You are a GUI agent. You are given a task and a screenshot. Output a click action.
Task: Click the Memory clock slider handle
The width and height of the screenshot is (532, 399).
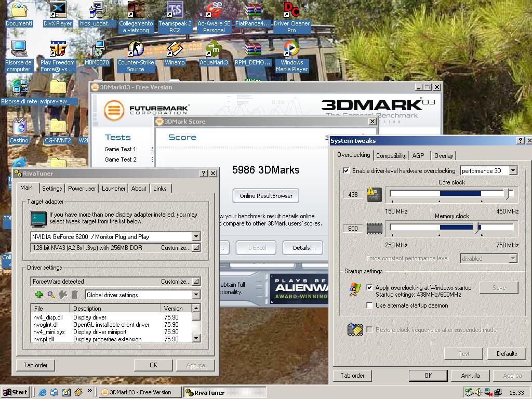[476, 228]
